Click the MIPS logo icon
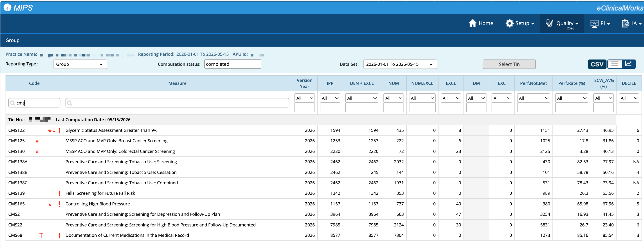Image resolution: width=644 pixels, height=249 pixels. tap(8, 8)
